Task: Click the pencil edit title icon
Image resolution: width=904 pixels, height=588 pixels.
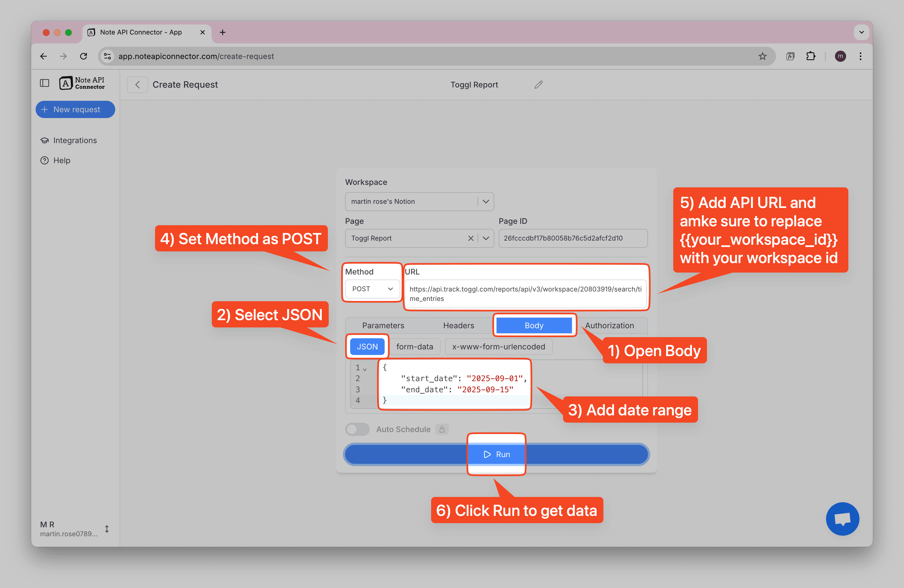Action: (538, 85)
